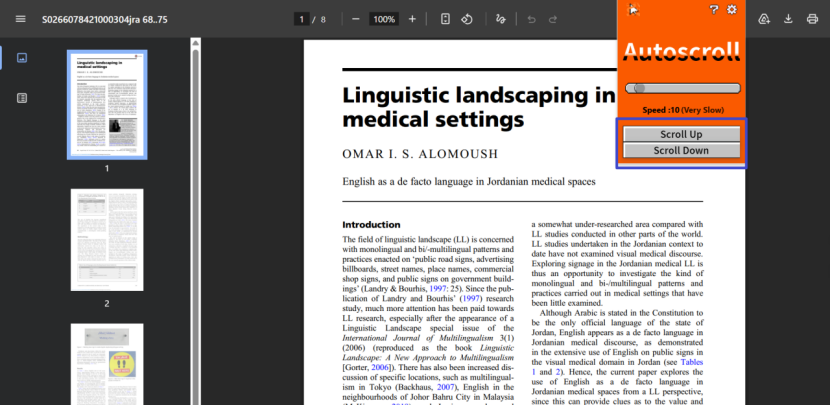Screen dimensions: 830x406
Task: Select page 2 thumbnail
Action: 107,240
